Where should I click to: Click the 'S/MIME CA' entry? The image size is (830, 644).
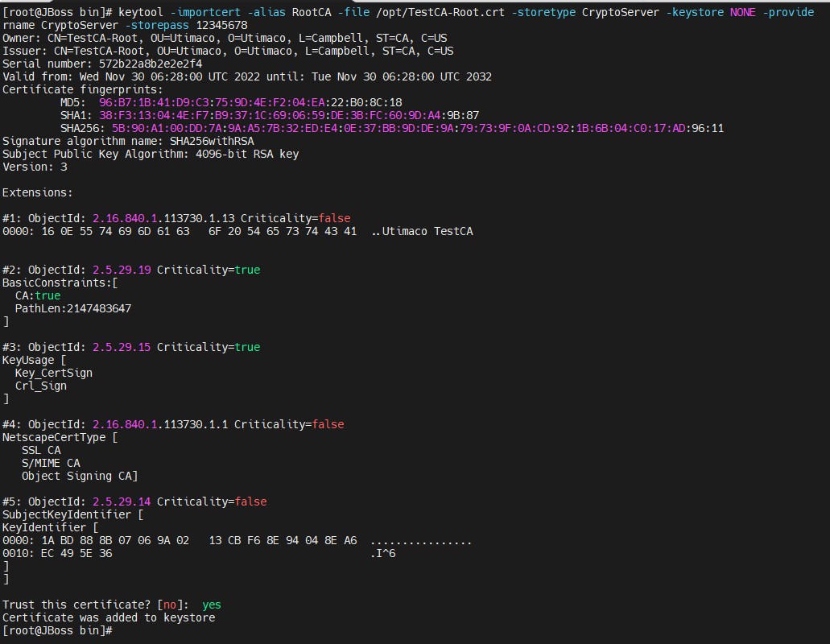pyautogui.click(x=51, y=463)
